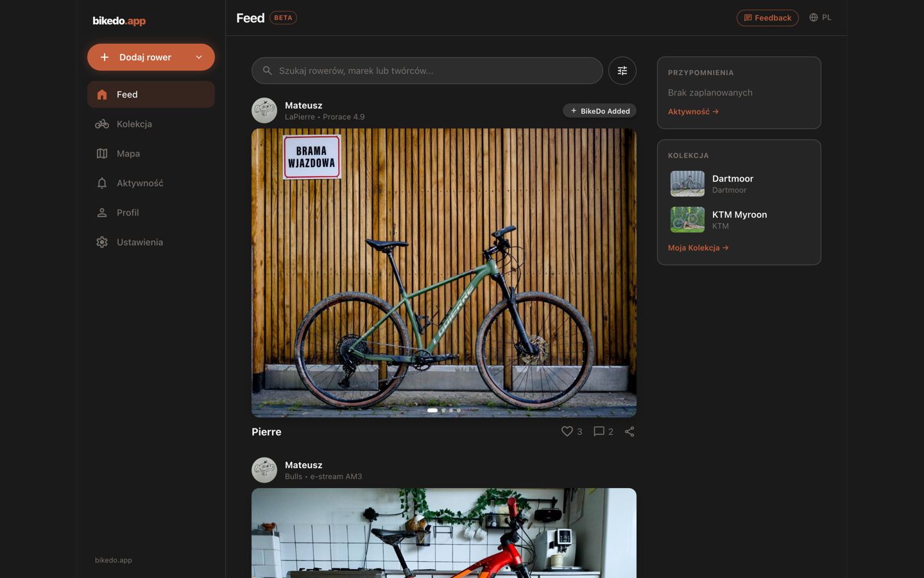The image size is (924, 578).
Task: Open the Aktywność link in Przypomnienia
Action: 693,112
